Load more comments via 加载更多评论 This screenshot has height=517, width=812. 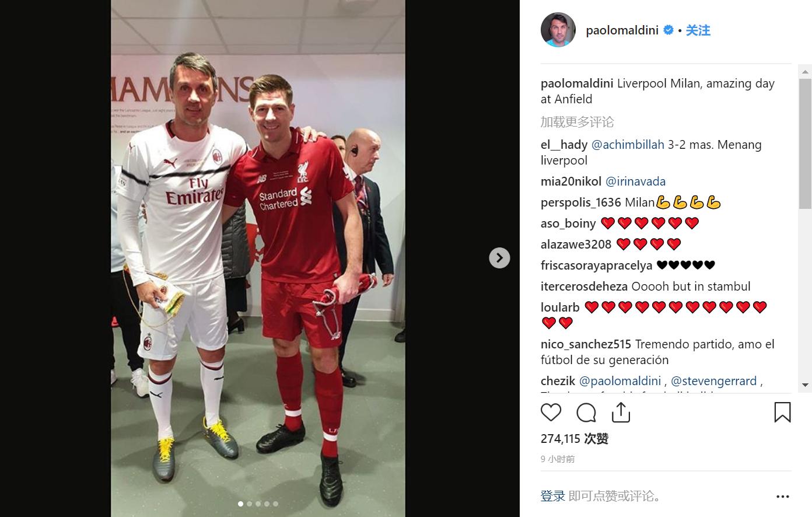577,122
